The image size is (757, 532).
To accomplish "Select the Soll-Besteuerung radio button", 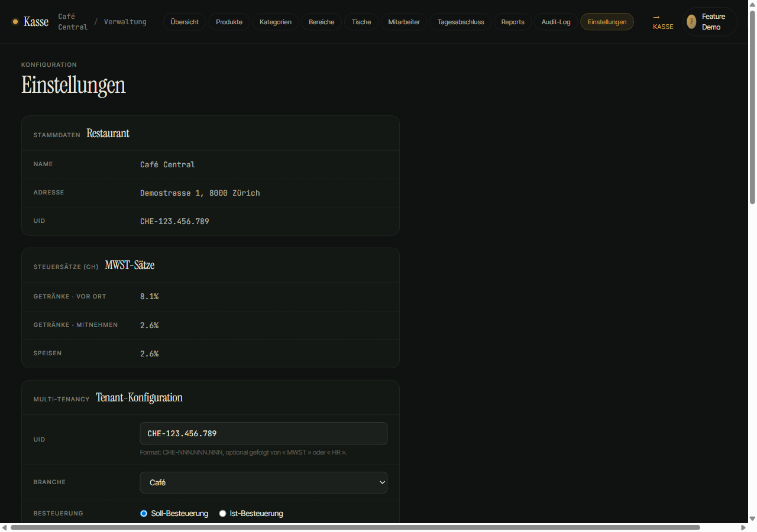I will (x=144, y=514).
